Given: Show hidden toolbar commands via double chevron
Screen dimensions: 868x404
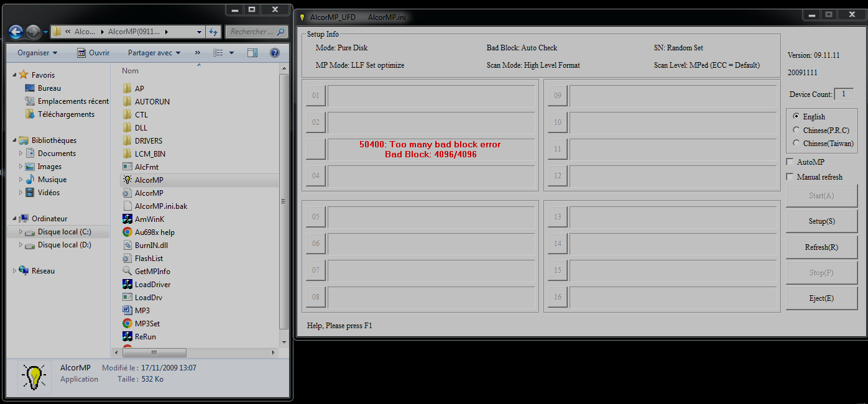Looking at the screenshot, I should pyautogui.click(x=198, y=53).
